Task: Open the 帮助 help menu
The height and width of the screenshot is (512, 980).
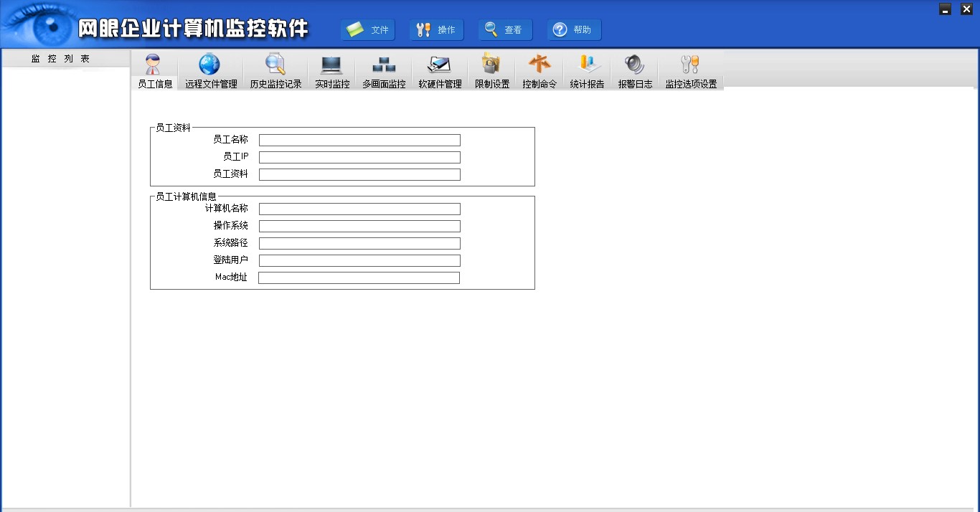Action: (574, 29)
